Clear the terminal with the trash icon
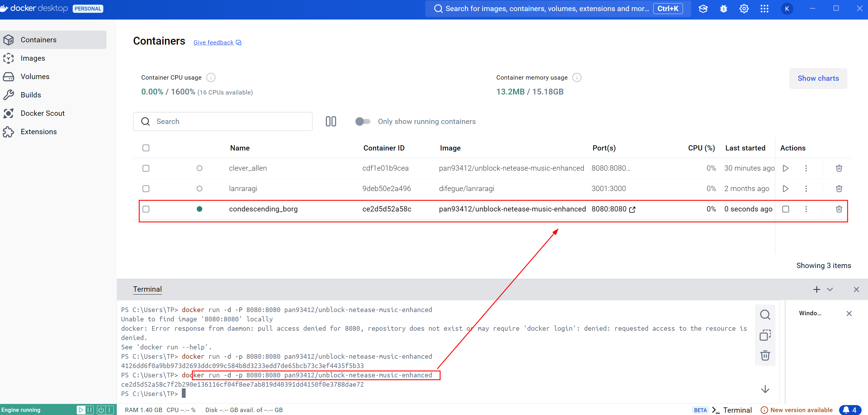 [x=765, y=356]
